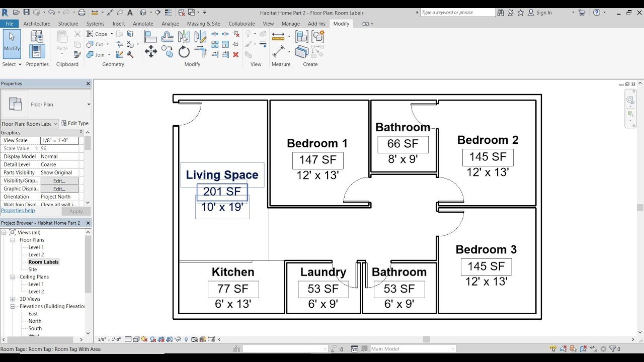Toggle Select Elements By Face

click(x=584, y=349)
